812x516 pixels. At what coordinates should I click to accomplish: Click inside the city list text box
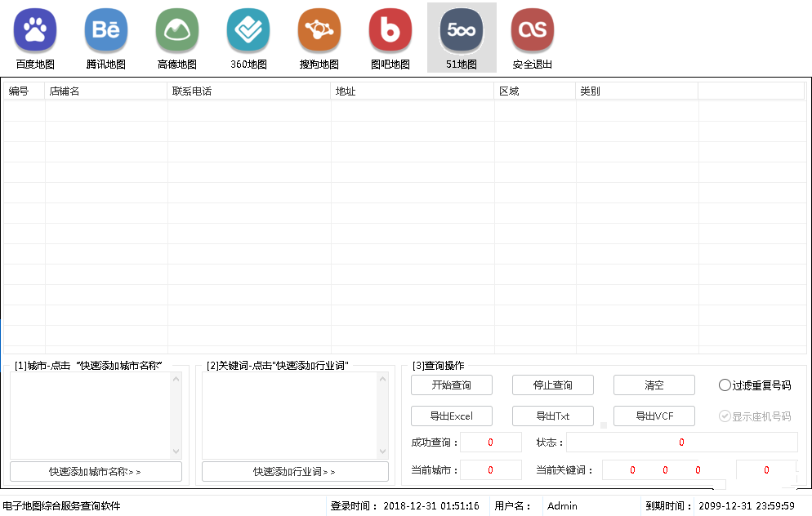click(x=91, y=415)
